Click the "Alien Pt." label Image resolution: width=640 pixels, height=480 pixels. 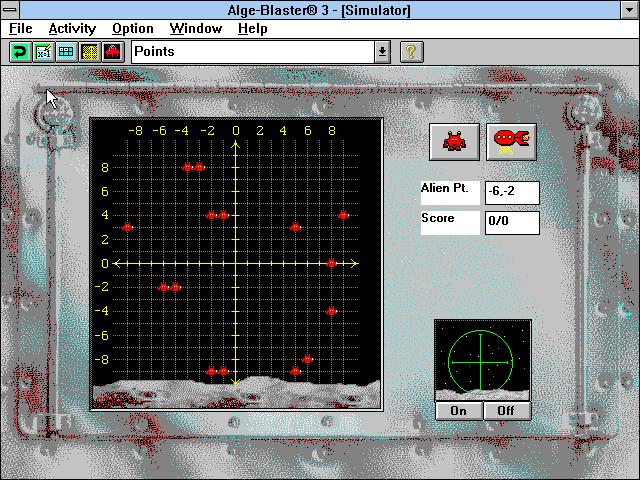[x=444, y=188]
